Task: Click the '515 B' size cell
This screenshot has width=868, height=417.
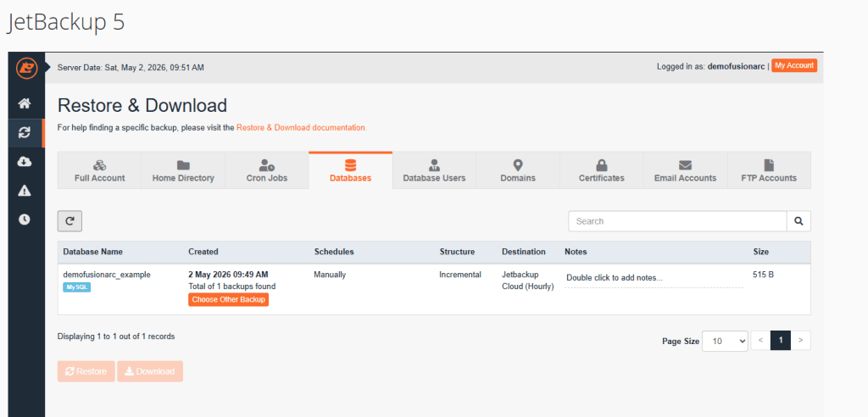Action: coord(764,275)
